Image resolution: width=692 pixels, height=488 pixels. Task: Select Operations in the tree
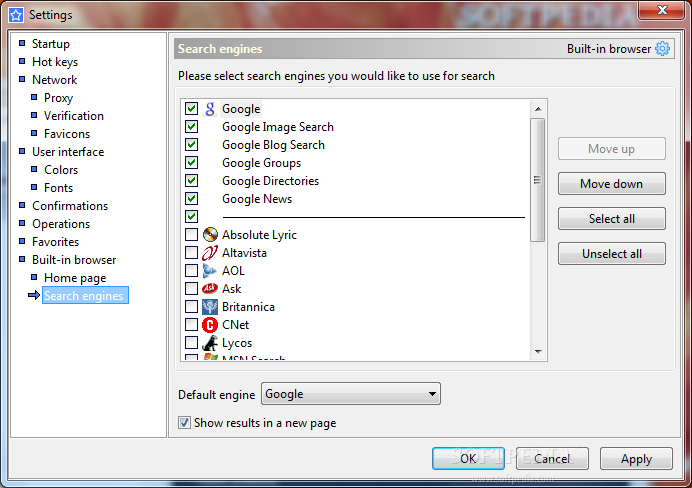[61, 224]
